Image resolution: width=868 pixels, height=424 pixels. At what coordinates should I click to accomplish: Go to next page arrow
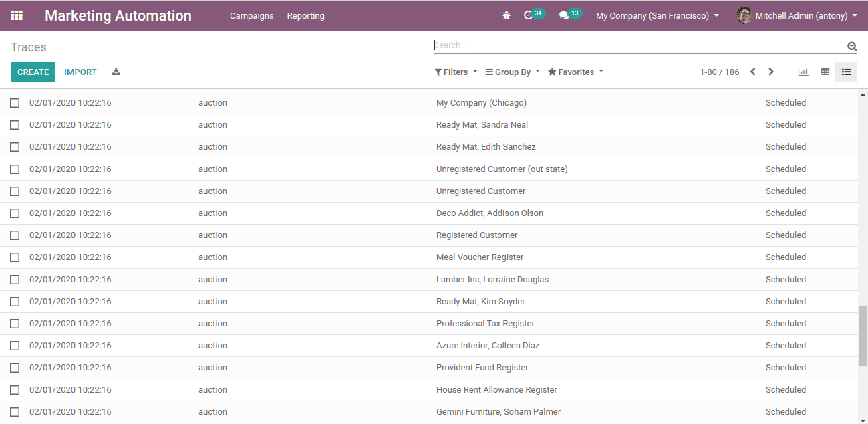pos(771,72)
